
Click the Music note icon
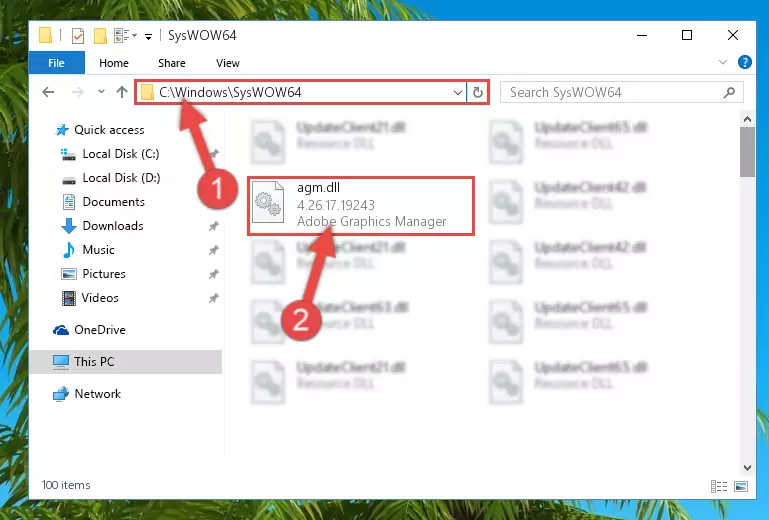[x=69, y=250]
